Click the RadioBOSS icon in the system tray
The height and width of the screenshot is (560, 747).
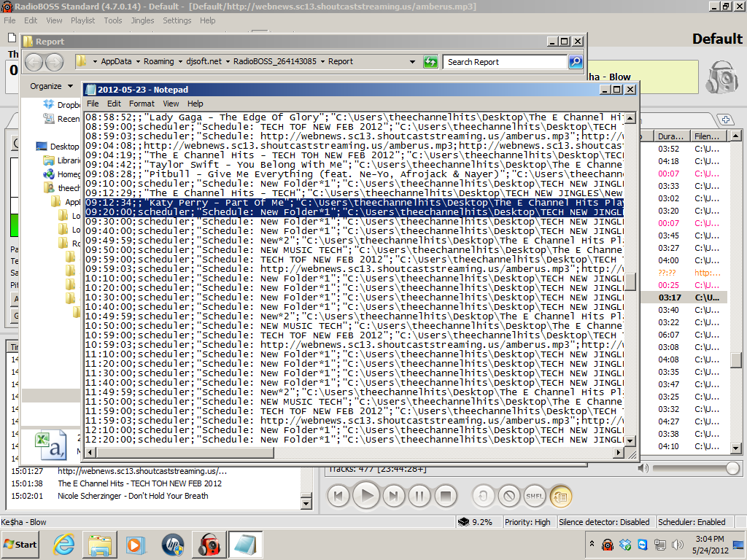(608, 544)
